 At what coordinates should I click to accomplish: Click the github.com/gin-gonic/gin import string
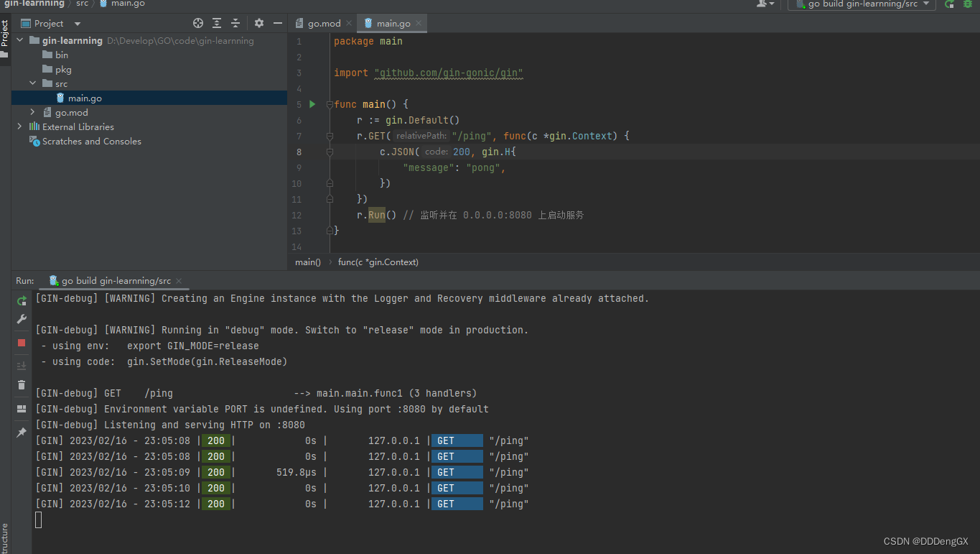(449, 73)
